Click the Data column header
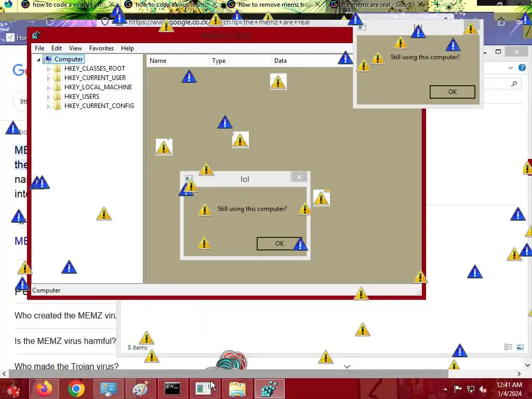This screenshot has width=532, height=399. point(312,61)
